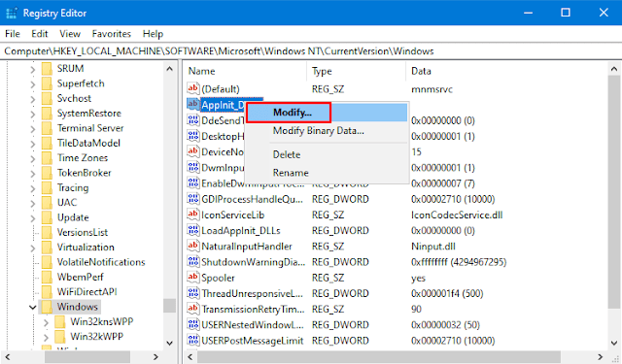Expand the Virtualization key
622x364 pixels.
click(x=32, y=248)
